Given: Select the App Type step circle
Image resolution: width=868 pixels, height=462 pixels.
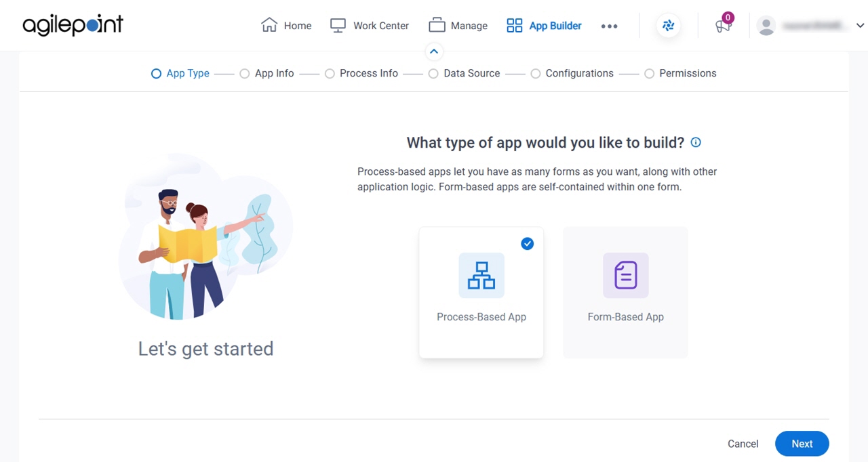Looking at the screenshot, I should point(156,73).
